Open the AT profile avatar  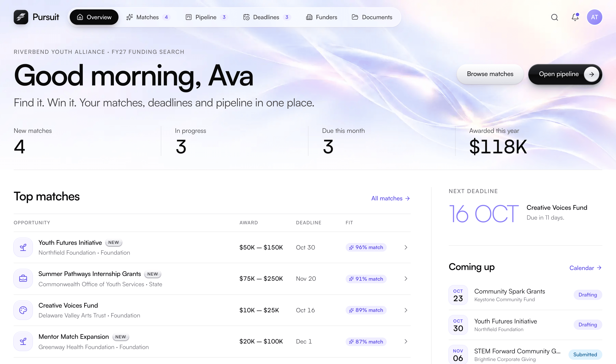(594, 17)
